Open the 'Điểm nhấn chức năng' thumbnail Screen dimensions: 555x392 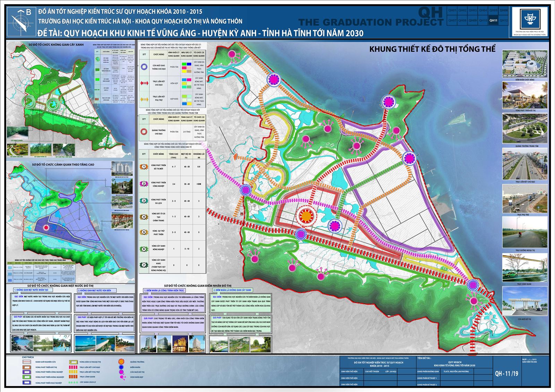tap(525, 64)
